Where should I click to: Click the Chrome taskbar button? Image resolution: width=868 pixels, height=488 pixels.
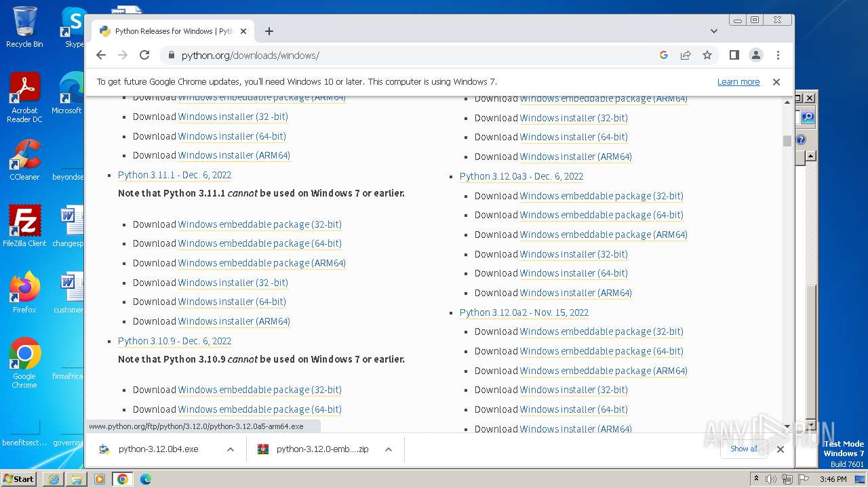point(123,479)
